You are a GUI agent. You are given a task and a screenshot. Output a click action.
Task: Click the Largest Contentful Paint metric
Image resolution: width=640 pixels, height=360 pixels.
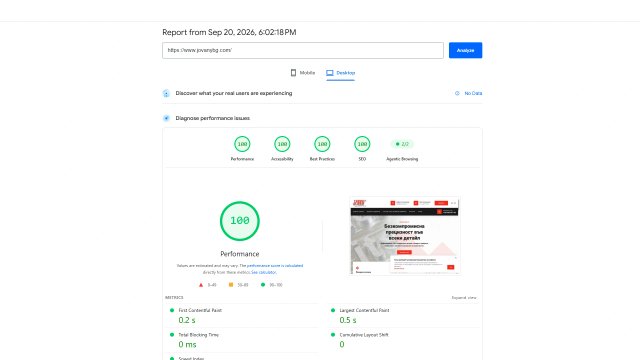(364, 310)
